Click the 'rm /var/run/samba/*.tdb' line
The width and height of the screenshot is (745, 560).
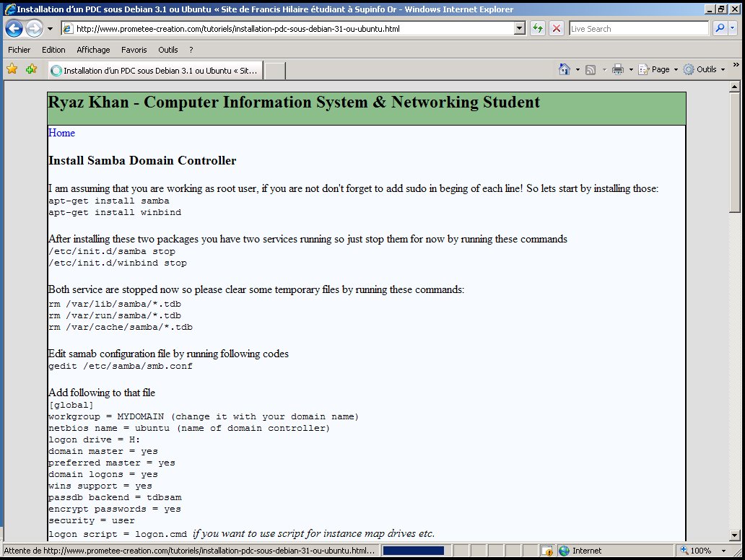pyautogui.click(x=115, y=315)
